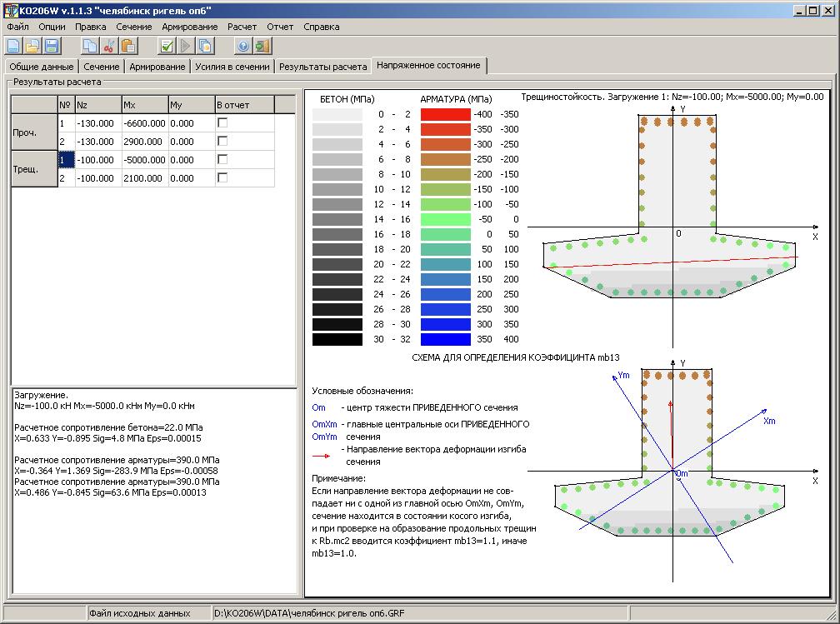Toggle report checkbox for Mx=2100 row
Viewport: 840px width, 624px height.
point(222,177)
